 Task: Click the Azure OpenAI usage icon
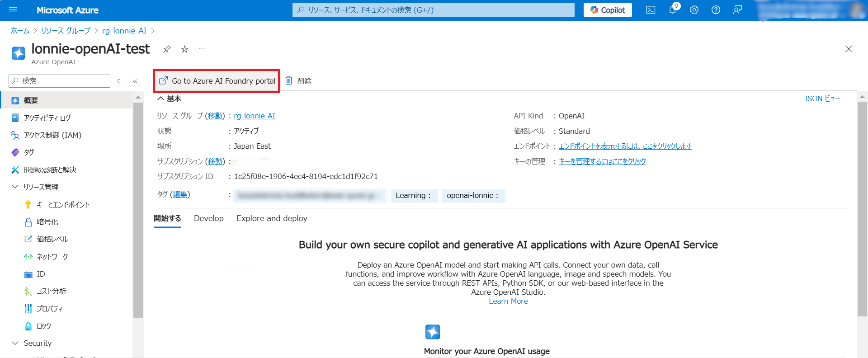[433, 332]
